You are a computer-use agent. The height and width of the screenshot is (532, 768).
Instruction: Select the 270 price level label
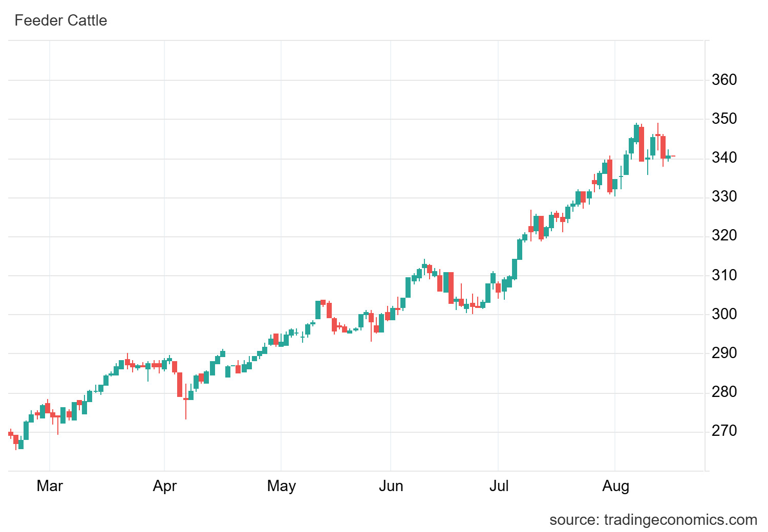724,431
